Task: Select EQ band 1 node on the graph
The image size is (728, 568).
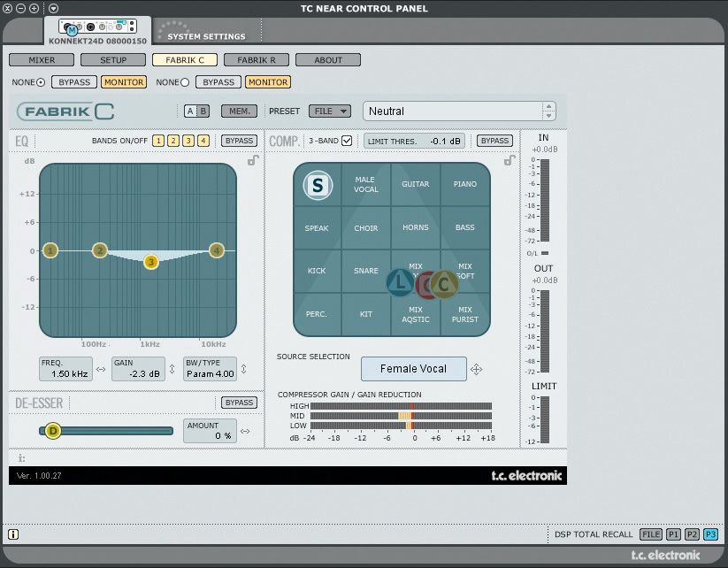Action: (x=50, y=250)
